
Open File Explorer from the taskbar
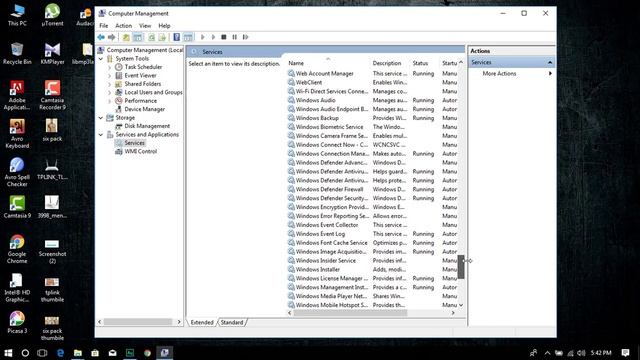(78, 353)
